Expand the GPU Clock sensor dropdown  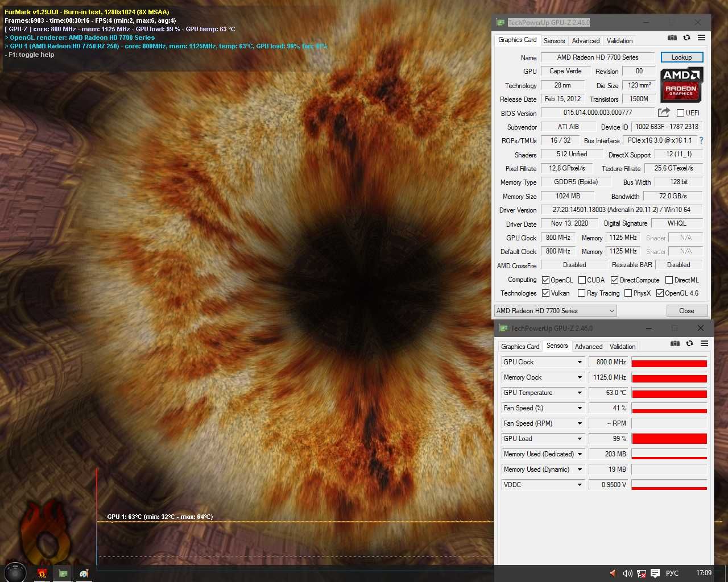point(580,362)
